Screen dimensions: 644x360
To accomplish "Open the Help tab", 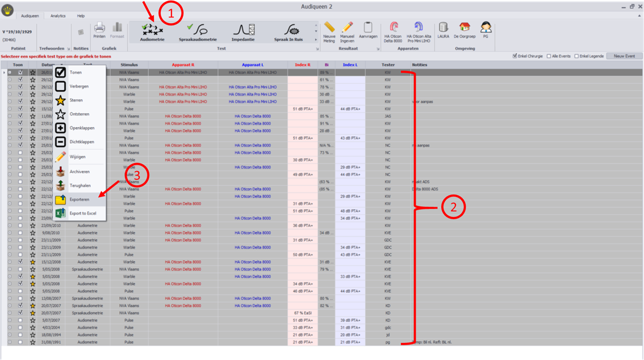I will pyautogui.click(x=81, y=16).
